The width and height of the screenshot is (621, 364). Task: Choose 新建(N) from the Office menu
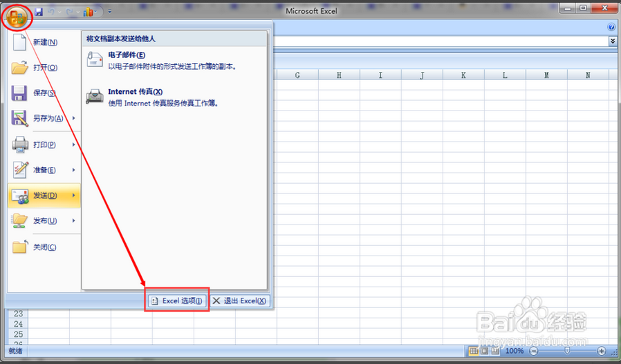click(44, 42)
